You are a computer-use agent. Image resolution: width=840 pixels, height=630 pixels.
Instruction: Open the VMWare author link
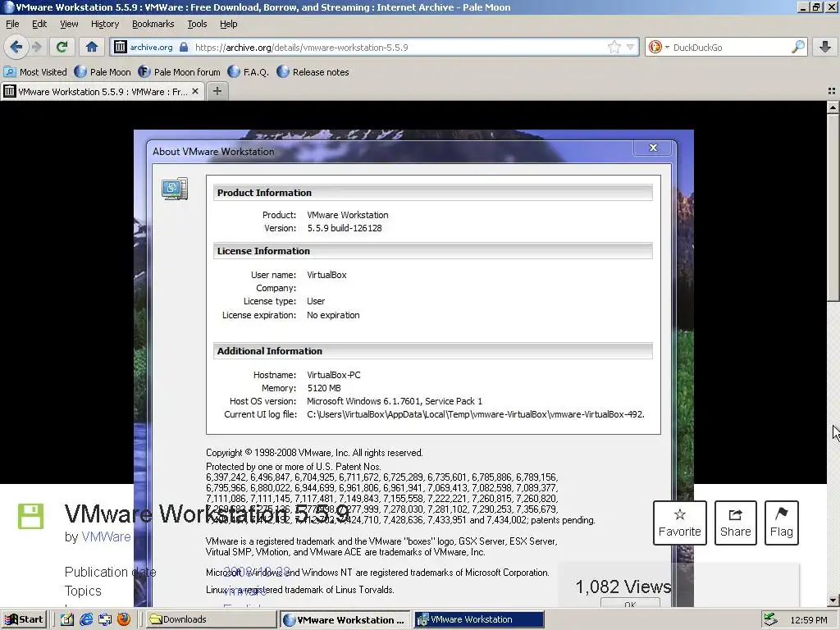(106, 536)
